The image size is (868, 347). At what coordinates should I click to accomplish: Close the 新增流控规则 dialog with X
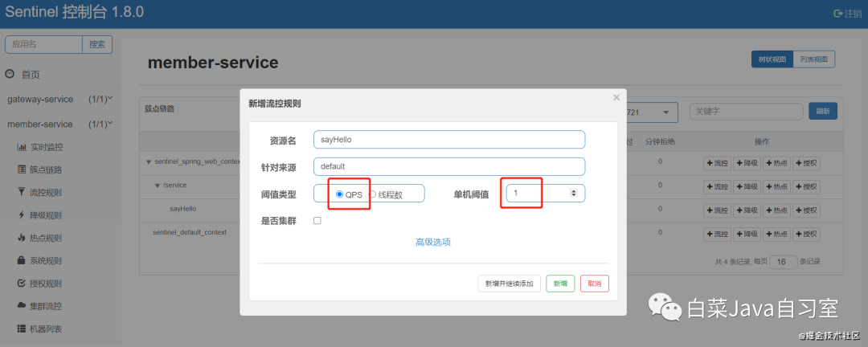(616, 97)
